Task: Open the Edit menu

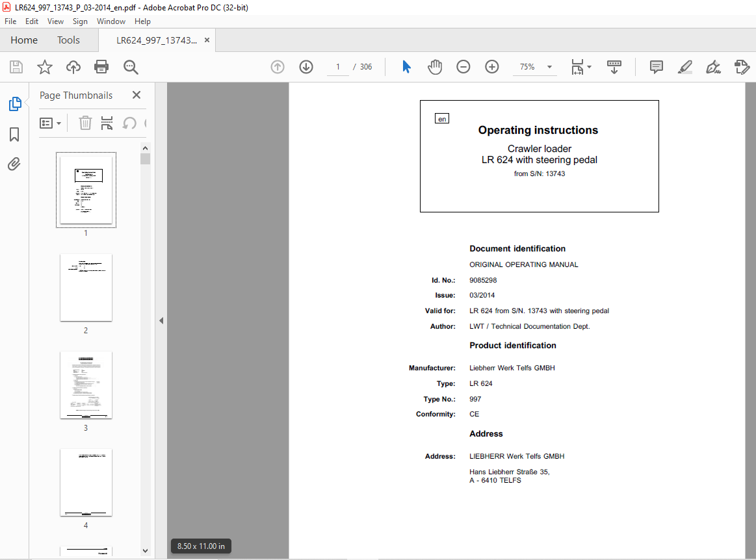Action: tap(32, 21)
